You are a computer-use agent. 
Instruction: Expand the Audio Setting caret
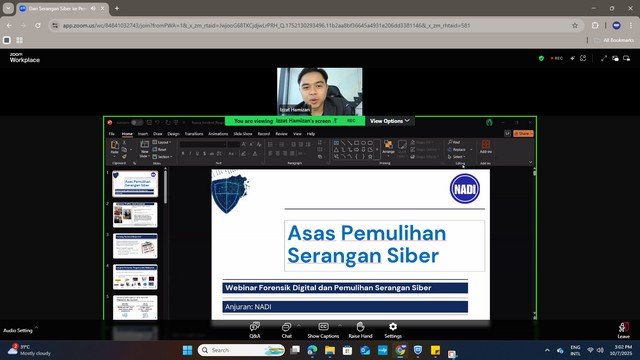point(36,327)
